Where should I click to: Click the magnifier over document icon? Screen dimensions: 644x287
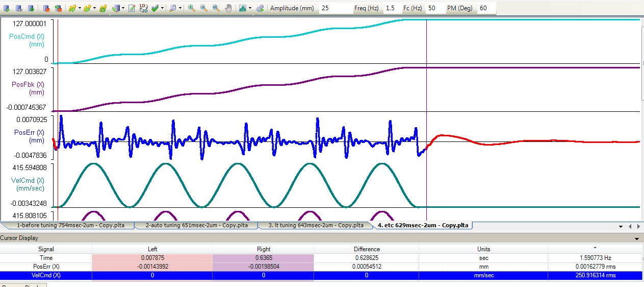tap(173, 8)
